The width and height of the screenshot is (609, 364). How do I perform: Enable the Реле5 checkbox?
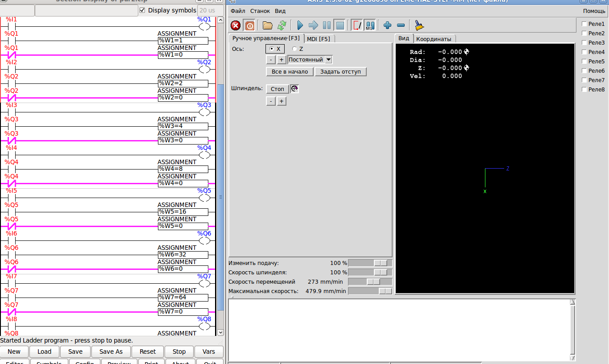pyautogui.click(x=584, y=62)
